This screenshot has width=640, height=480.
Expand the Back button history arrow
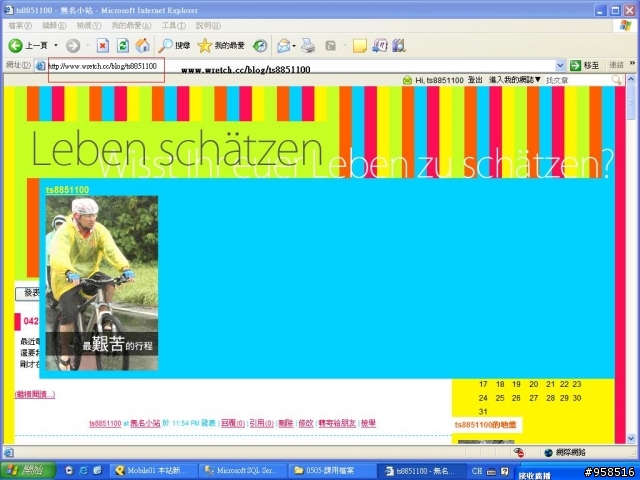pyautogui.click(x=56, y=45)
